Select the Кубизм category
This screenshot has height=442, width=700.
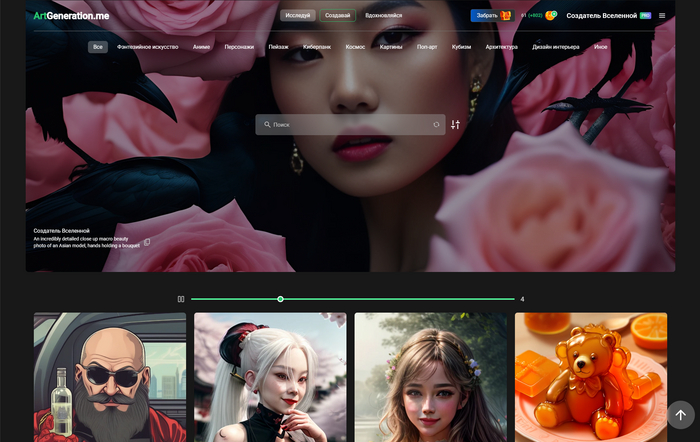[461, 47]
